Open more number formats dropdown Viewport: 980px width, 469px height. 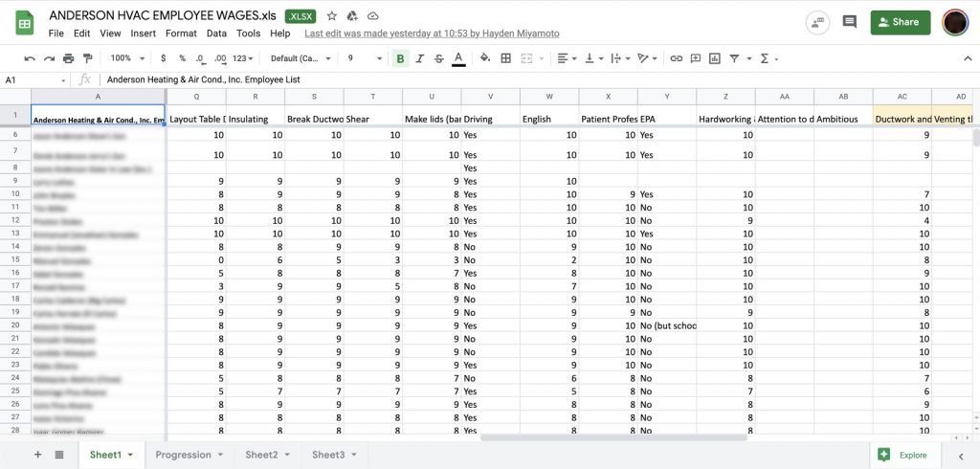tap(242, 58)
